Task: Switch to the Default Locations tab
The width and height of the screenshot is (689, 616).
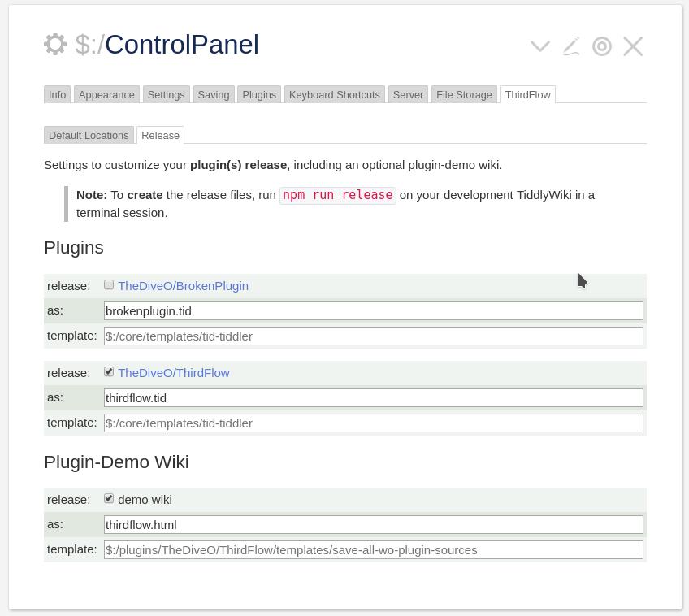Action: (89, 136)
